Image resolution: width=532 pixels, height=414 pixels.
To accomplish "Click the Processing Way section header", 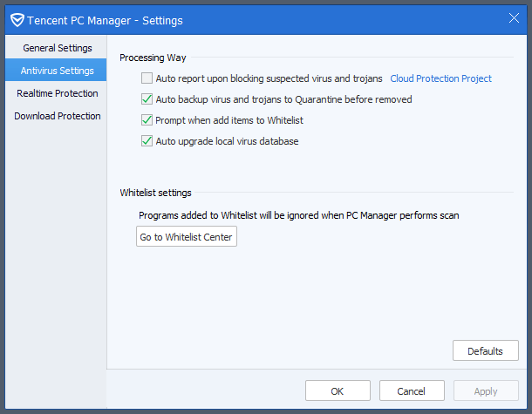I will (153, 58).
